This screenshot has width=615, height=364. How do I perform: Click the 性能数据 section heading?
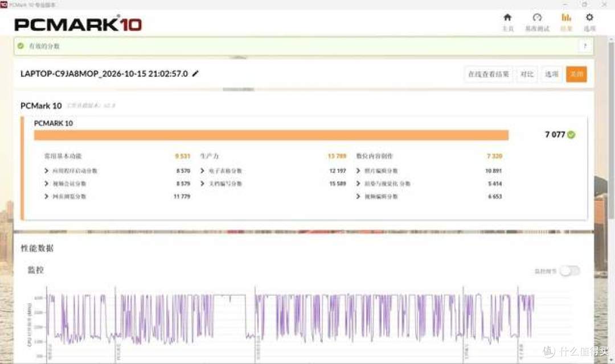(x=37, y=248)
